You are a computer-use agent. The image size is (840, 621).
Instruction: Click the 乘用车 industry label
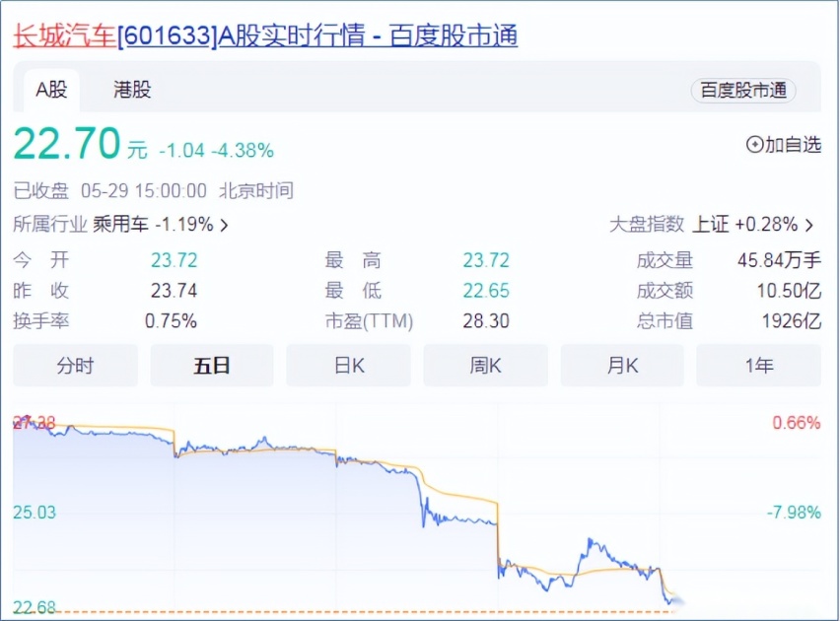(120, 225)
